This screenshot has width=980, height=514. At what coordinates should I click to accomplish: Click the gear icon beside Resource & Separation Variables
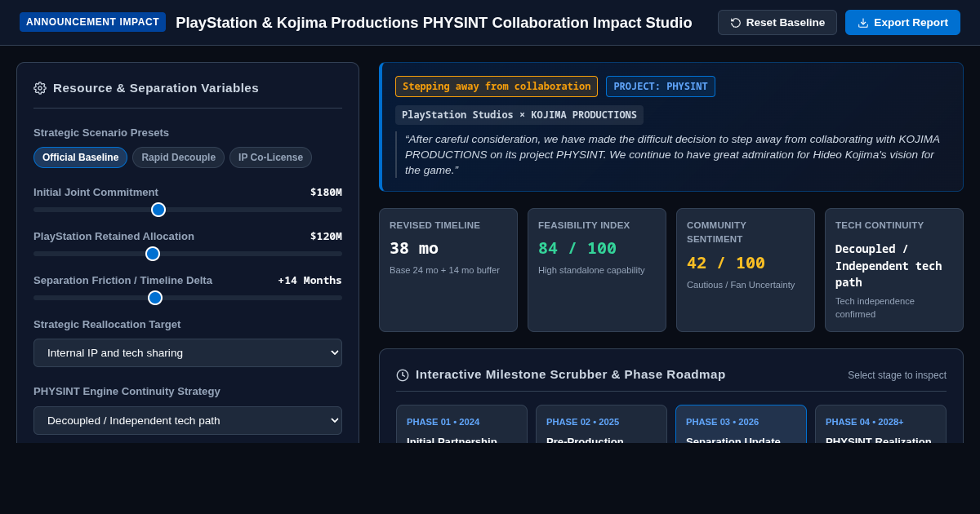coord(40,88)
